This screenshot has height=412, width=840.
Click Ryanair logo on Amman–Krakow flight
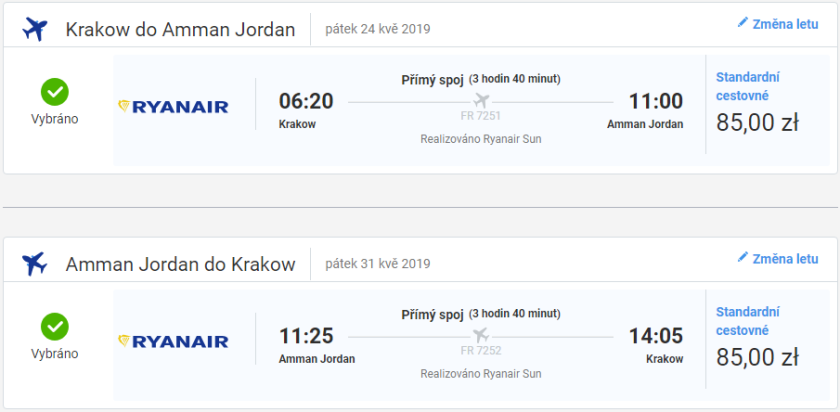coord(174,341)
